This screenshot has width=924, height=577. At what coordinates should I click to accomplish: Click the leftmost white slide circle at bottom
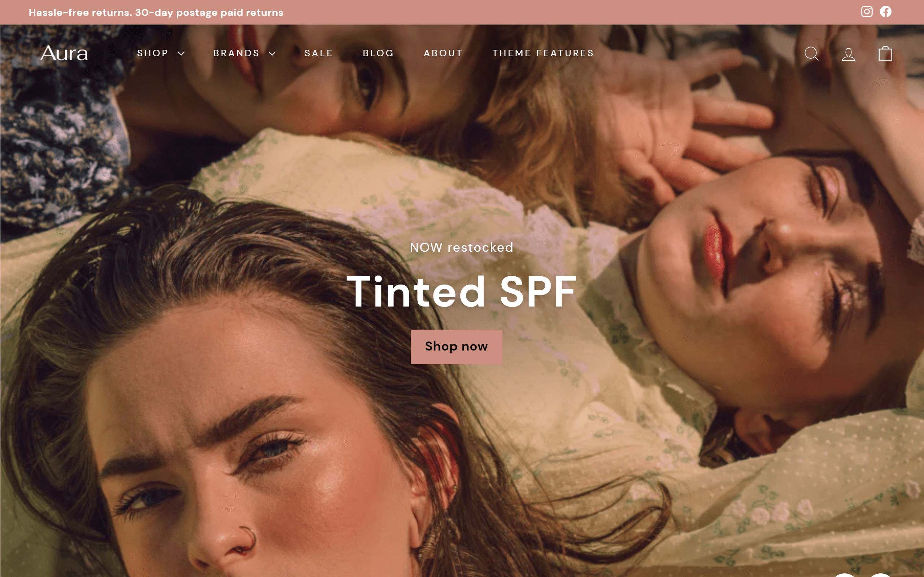pyautogui.click(x=844, y=575)
